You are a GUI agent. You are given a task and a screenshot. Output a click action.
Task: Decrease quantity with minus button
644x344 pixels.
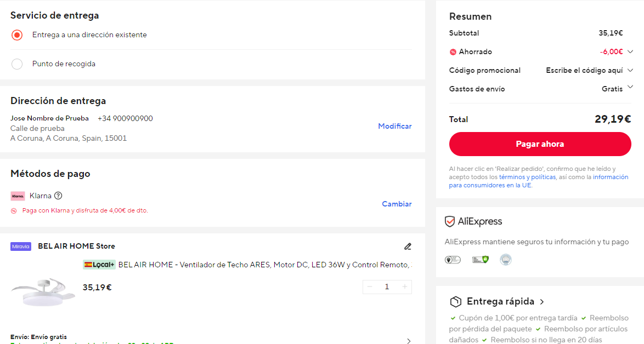(370, 286)
